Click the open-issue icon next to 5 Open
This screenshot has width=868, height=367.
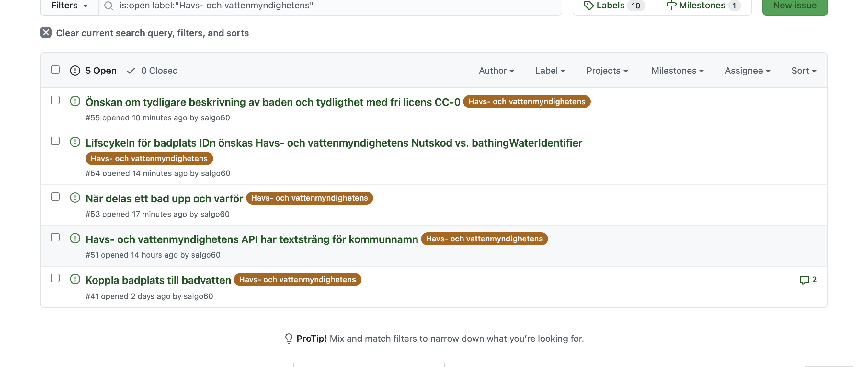click(75, 70)
